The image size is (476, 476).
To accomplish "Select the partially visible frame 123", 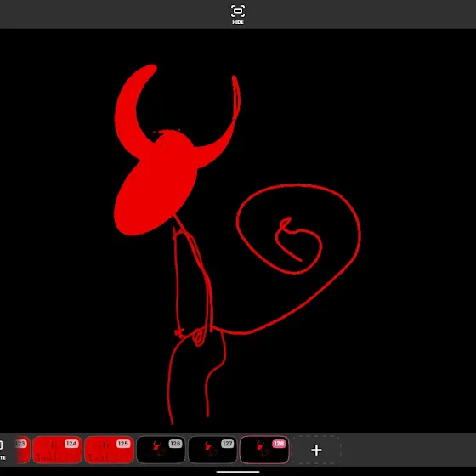I will [x=22, y=450].
